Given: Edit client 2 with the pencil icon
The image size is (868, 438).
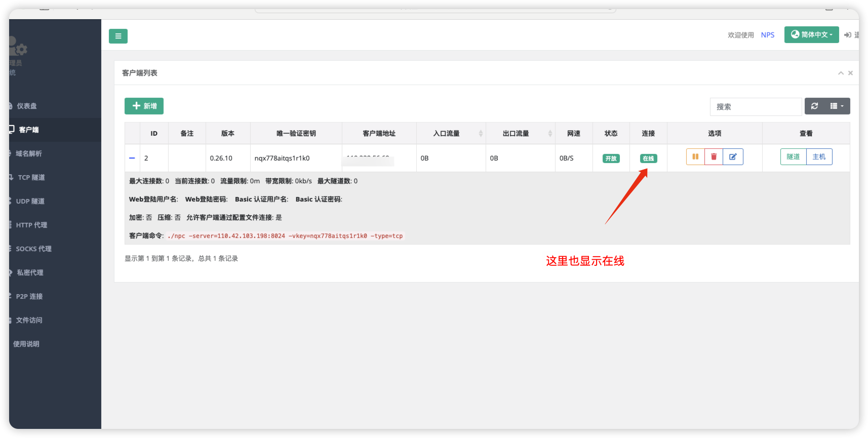Looking at the screenshot, I should click(733, 156).
